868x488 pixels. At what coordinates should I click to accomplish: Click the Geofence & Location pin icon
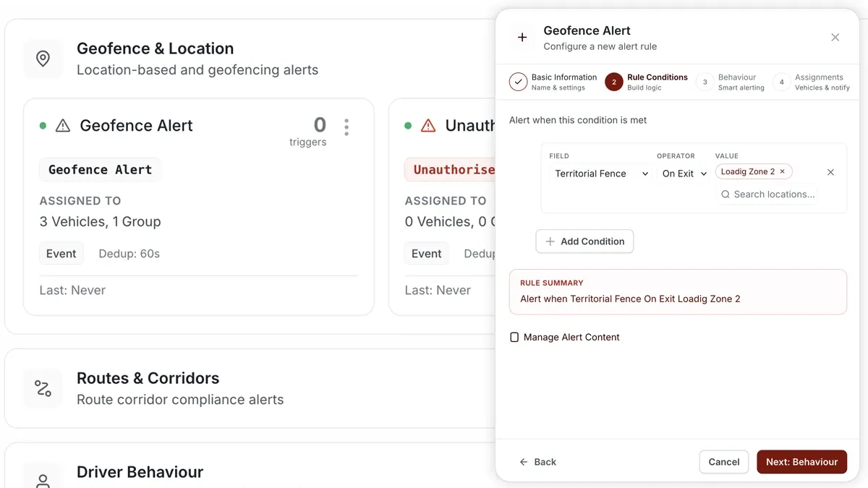click(43, 59)
